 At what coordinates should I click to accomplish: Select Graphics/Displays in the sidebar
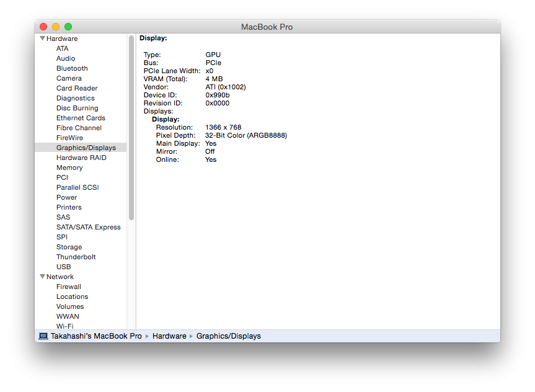point(86,148)
